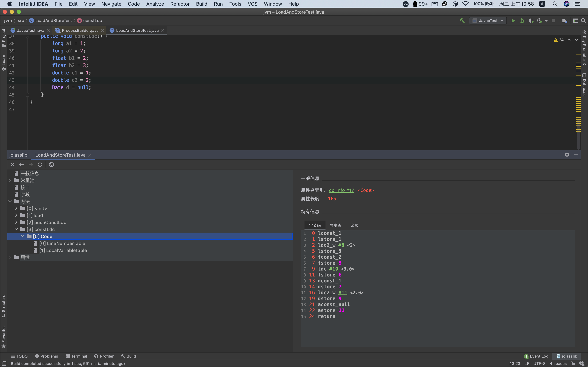Click Run with Coverage icon
Image resolution: width=588 pixels, height=367 pixels.
pos(531,21)
